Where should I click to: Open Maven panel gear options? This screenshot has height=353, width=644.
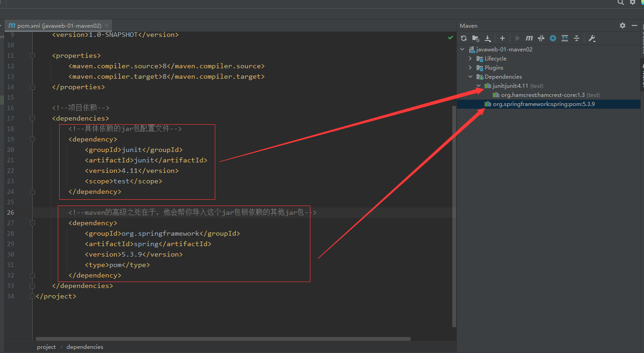click(623, 25)
